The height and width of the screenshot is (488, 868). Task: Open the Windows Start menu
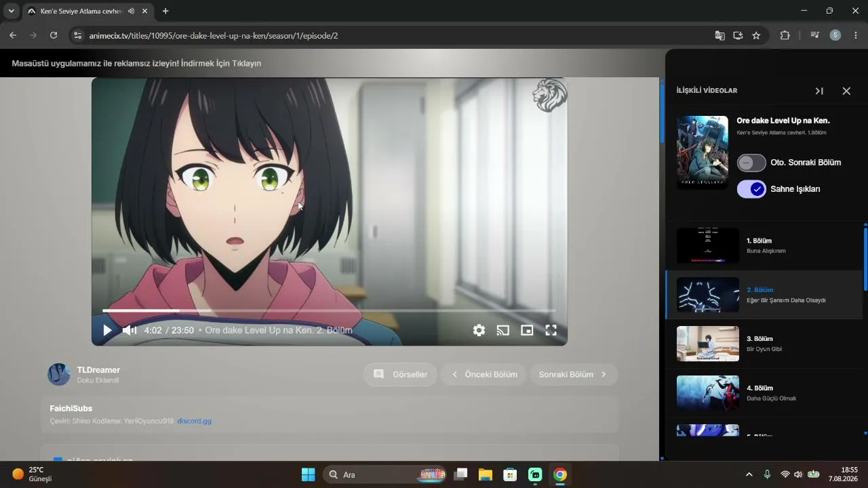pos(308,474)
